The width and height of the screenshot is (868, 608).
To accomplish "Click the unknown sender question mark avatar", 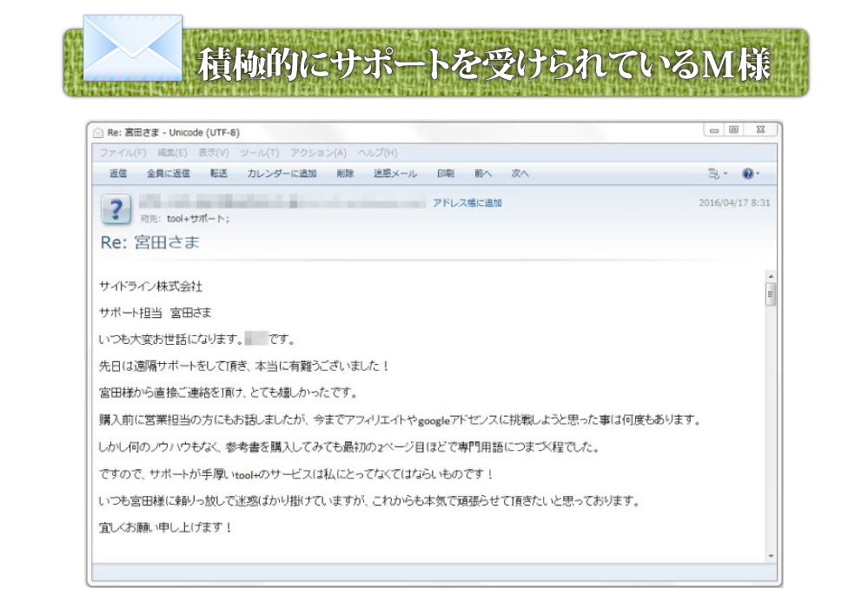I will point(116,209).
